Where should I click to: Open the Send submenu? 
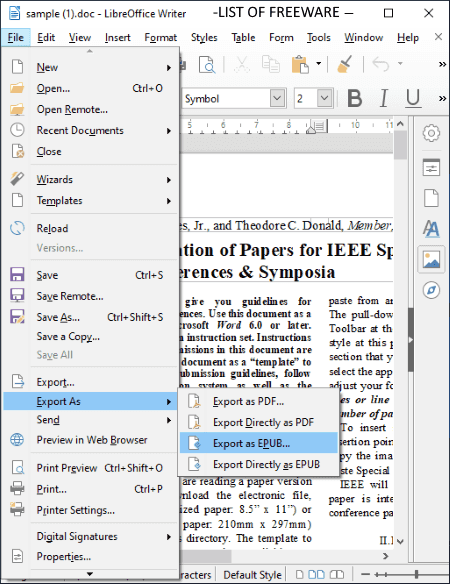pos(91,420)
